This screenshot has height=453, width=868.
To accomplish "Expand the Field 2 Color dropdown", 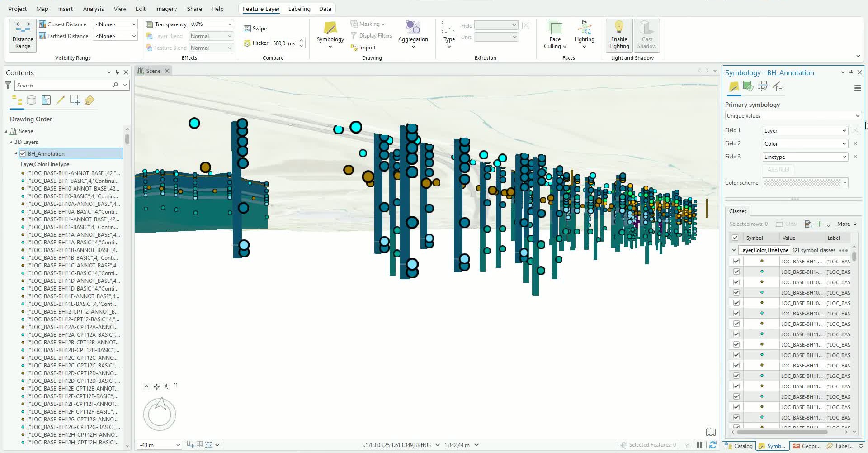I will 805,144.
